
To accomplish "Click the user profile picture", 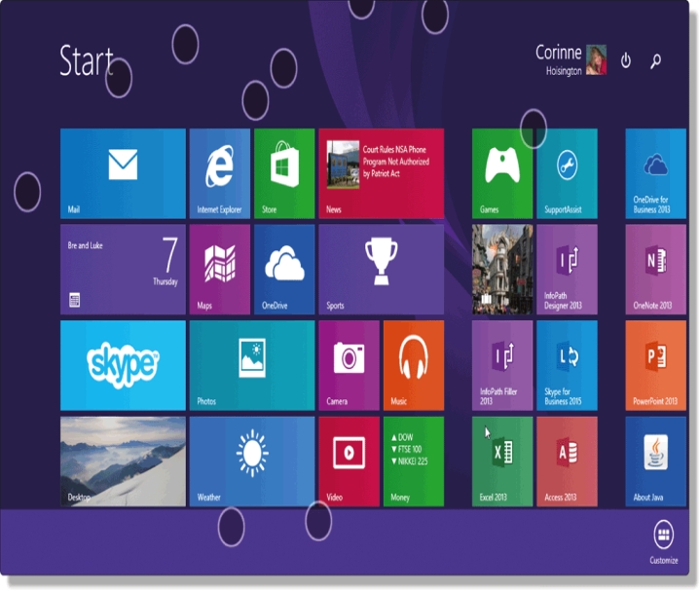I will [x=596, y=59].
